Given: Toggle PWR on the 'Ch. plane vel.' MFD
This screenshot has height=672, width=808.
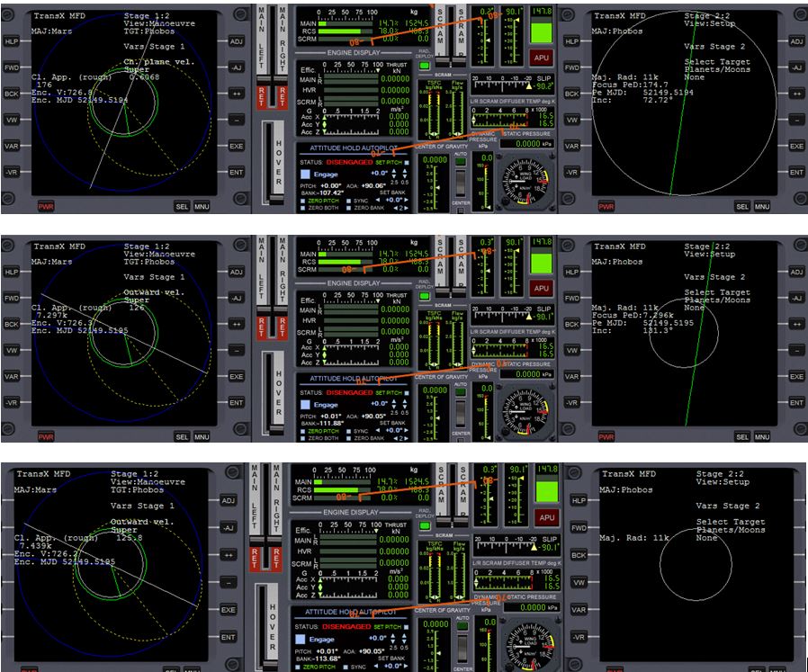Looking at the screenshot, I should [46, 207].
